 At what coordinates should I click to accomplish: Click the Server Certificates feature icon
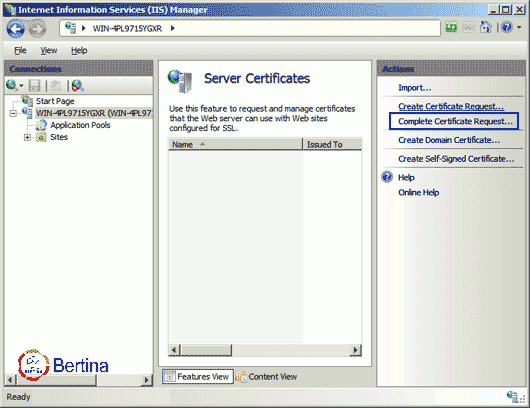pos(180,81)
